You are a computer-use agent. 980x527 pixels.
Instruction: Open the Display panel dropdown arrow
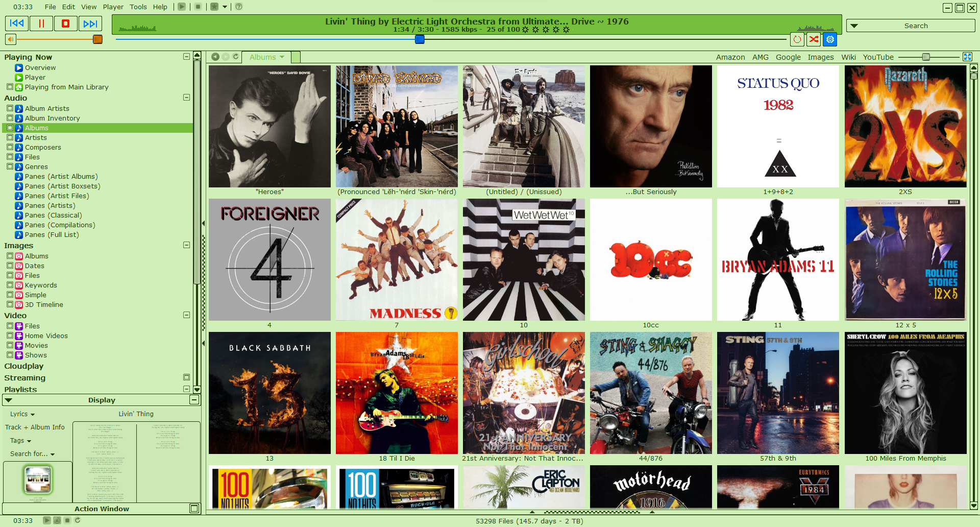click(x=9, y=400)
